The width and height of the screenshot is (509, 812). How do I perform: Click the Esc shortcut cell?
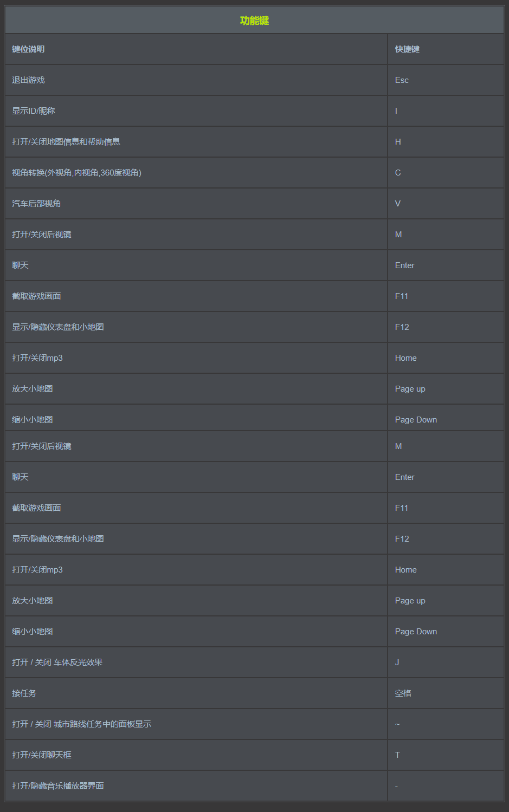[x=402, y=80]
